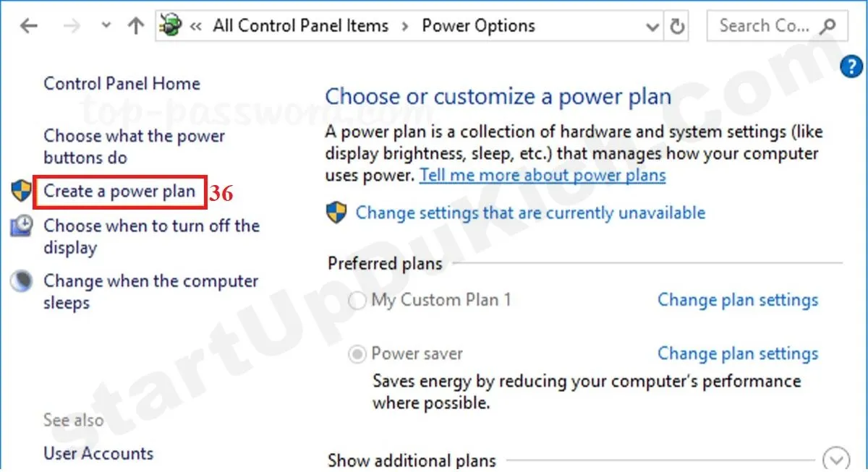Open Help via blue question mark icon
The image size is (868, 472).
coord(851,66)
